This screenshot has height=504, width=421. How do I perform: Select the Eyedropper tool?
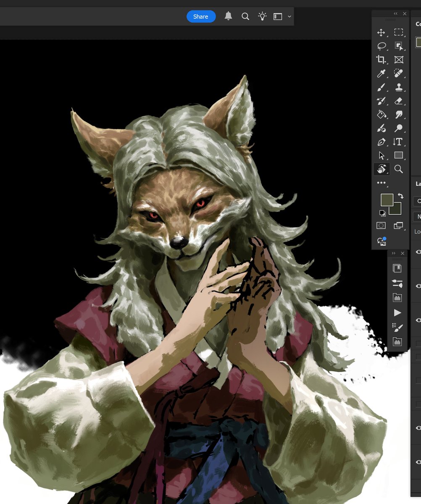pos(381,73)
